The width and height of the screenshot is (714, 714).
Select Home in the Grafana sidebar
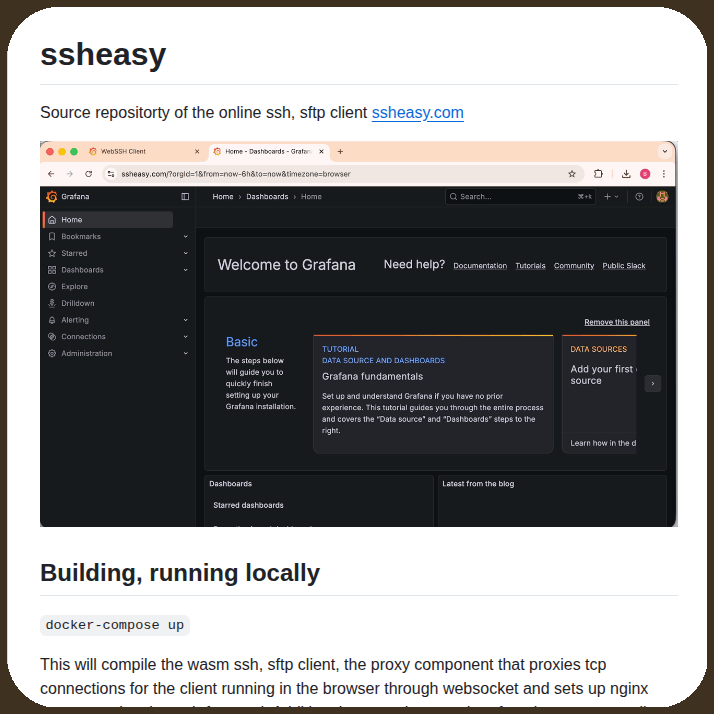(108, 219)
